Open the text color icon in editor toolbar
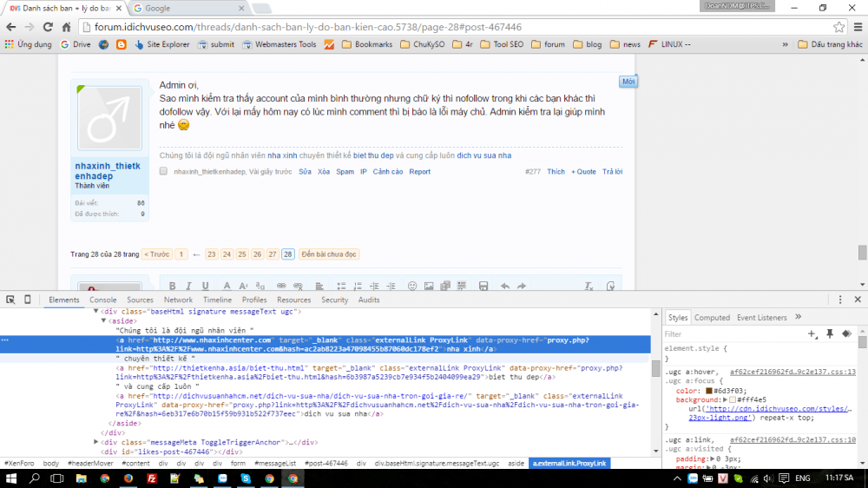 point(227,286)
